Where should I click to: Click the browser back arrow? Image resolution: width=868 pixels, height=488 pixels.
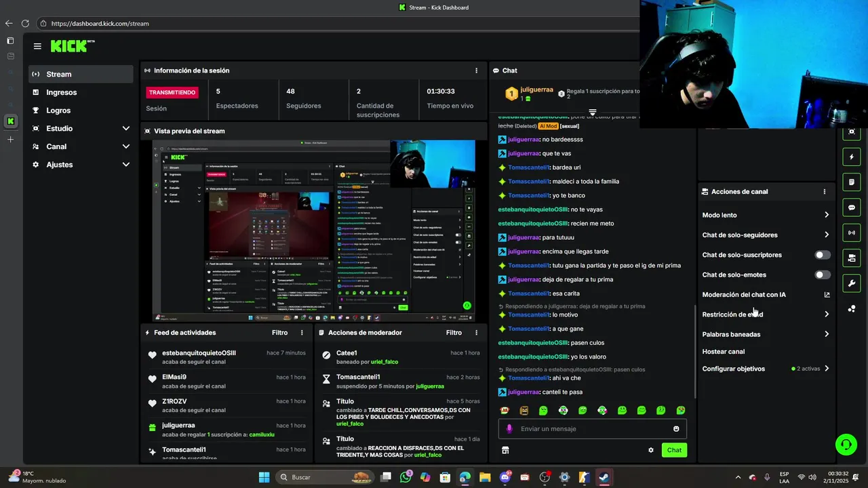[9, 24]
